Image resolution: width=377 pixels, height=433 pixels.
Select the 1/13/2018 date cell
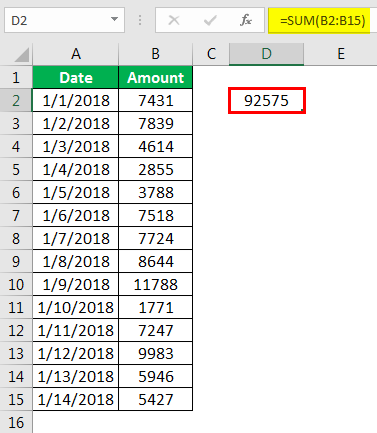(76, 376)
